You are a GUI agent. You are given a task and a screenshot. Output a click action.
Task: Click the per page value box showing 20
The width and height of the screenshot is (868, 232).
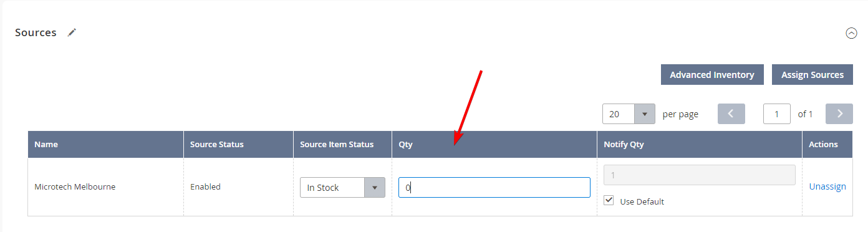point(619,114)
